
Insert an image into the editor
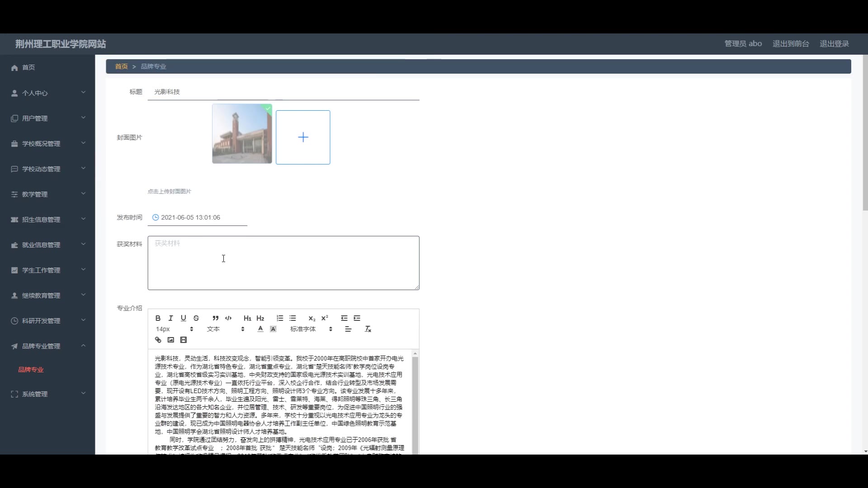coord(170,340)
